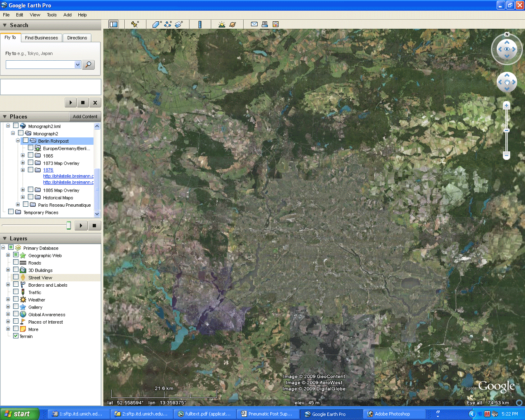
Task: Add an image overlay from the toolbar
Action: [179, 24]
